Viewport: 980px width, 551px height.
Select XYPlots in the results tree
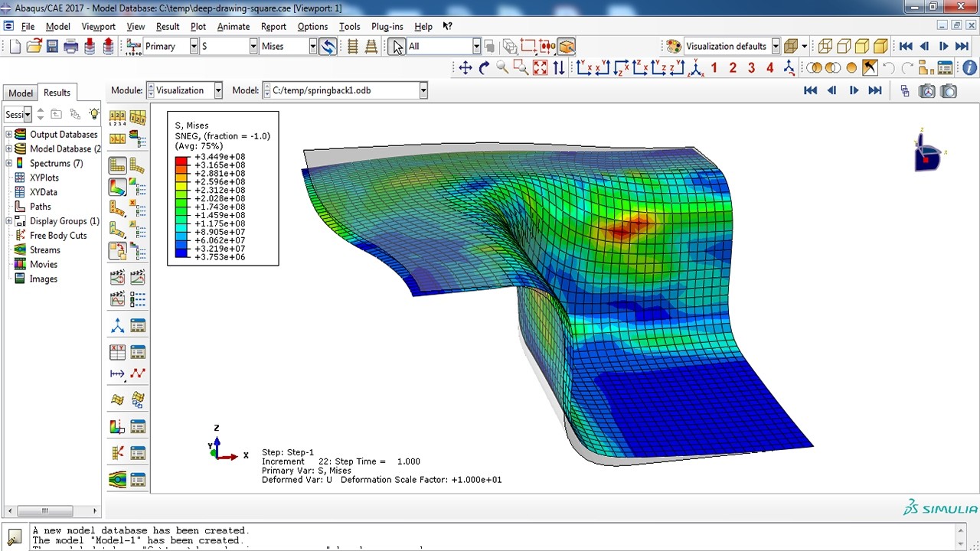[x=44, y=178]
